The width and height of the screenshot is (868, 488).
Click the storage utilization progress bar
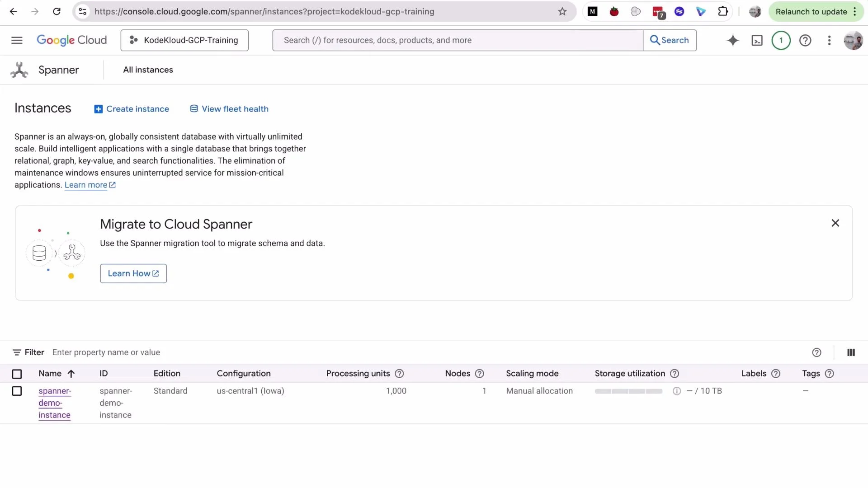[628, 391]
